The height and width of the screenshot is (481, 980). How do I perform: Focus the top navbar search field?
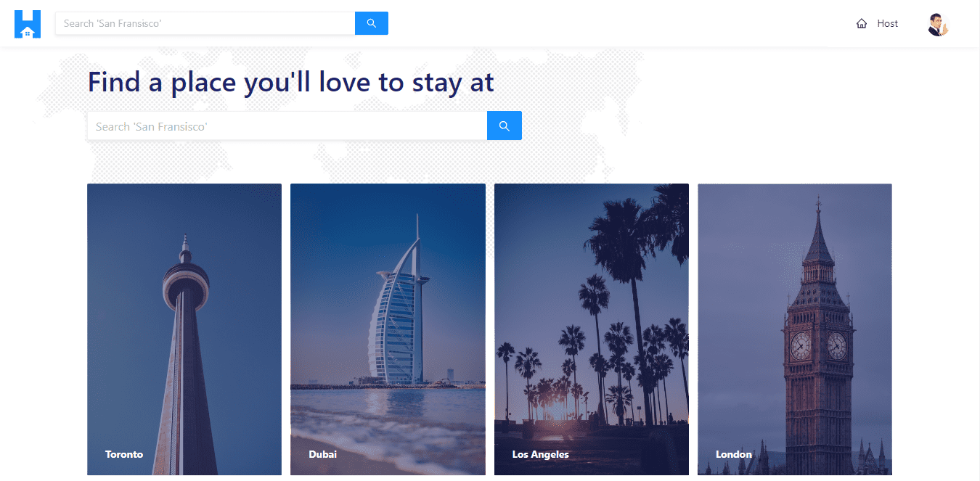point(205,23)
